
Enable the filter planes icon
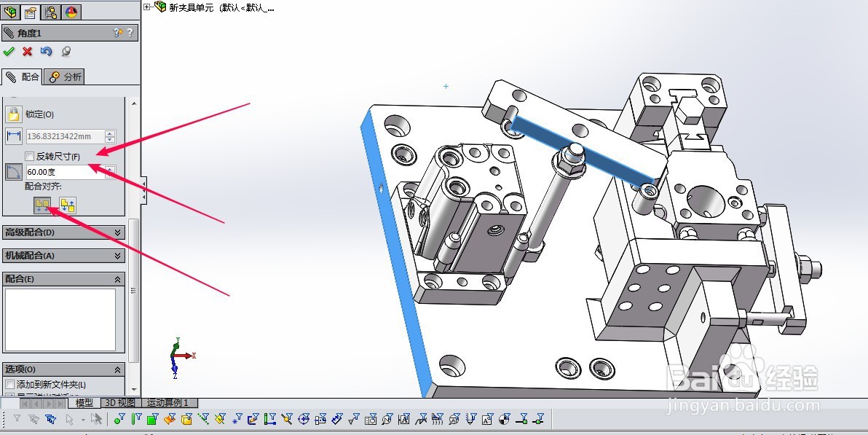(220, 419)
